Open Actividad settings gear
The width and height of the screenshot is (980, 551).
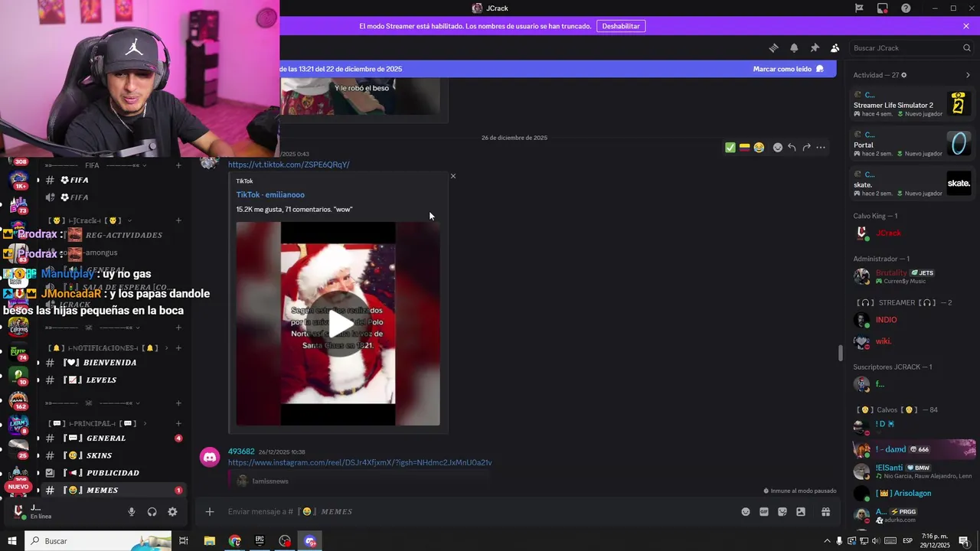tap(904, 75)
